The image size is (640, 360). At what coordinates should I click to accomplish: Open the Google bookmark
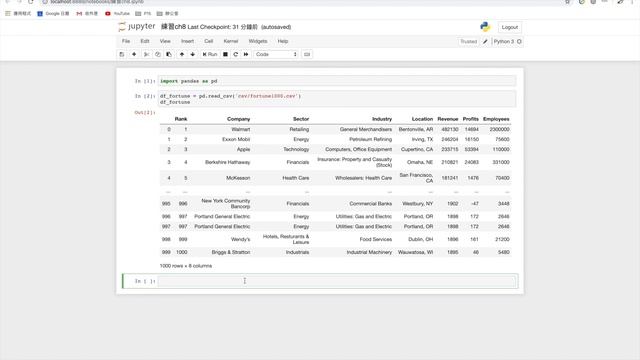[x=53, y=13]
